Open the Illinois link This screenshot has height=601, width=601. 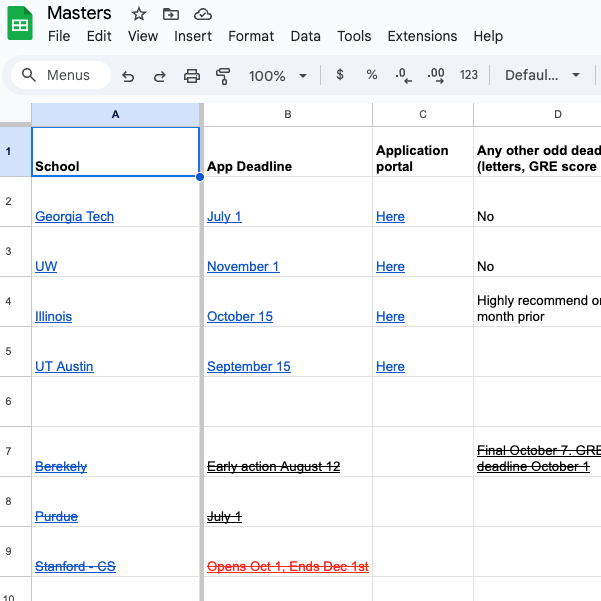[53, 317]
